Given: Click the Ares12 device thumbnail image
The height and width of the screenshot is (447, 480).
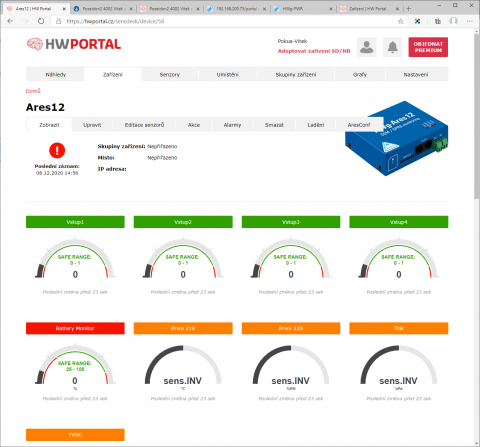Looking at the screenshot, I should click(397, 138).
